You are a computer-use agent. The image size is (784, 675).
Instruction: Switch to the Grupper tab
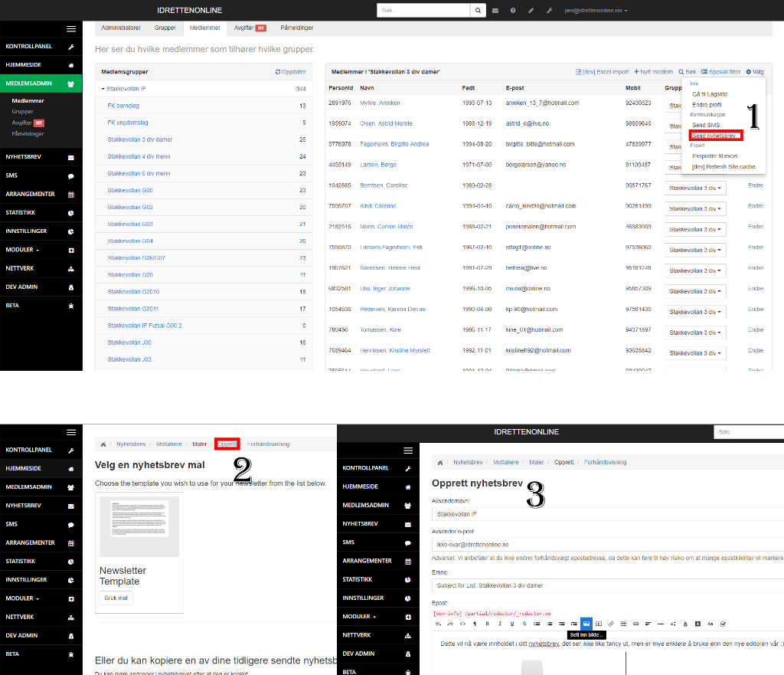pos(165,28)
